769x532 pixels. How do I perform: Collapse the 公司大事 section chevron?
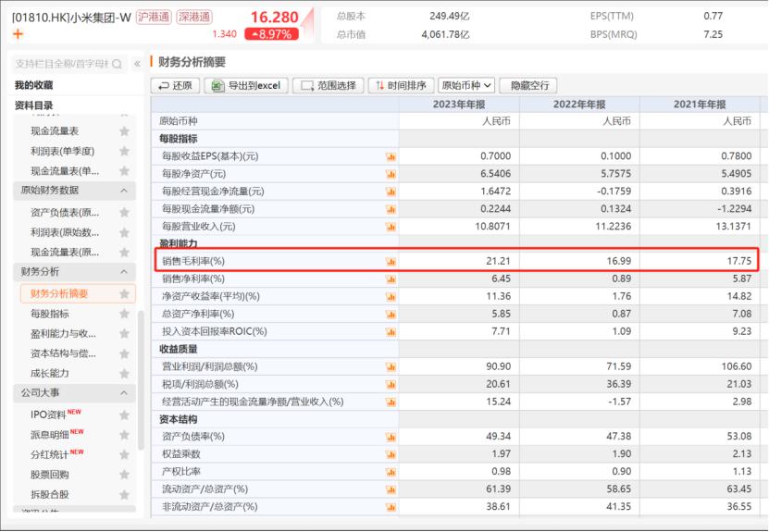[124, 392]
